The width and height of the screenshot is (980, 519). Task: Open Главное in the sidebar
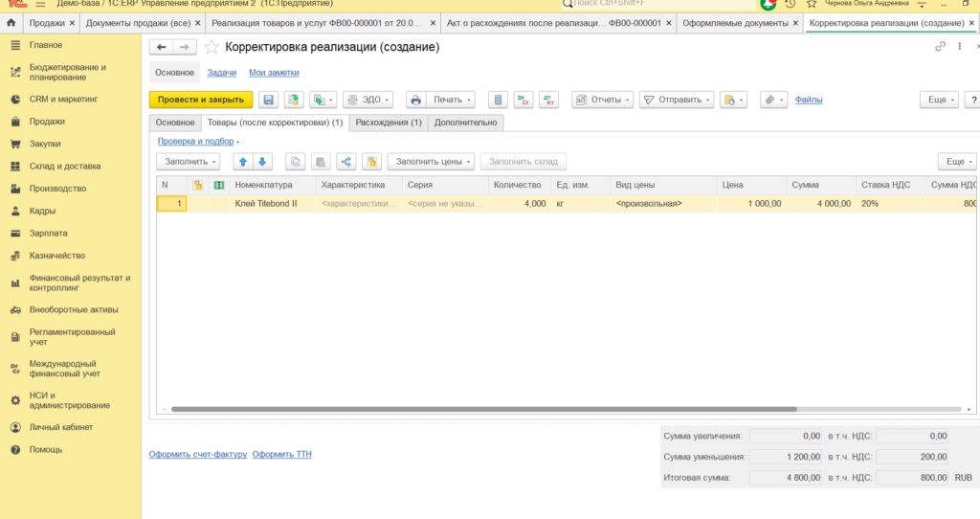(x=46, y=45)
